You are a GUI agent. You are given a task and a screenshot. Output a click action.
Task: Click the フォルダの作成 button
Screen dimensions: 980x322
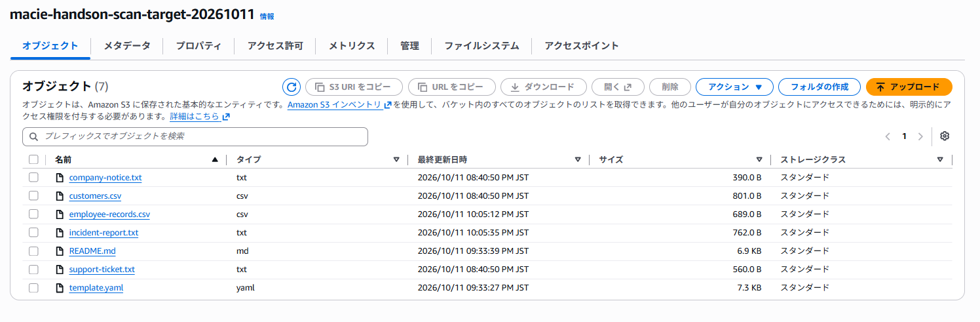click(820, 87)
